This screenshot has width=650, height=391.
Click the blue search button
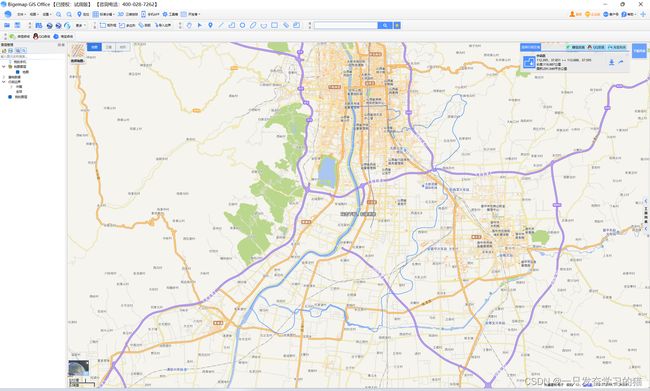coord(384,25)
